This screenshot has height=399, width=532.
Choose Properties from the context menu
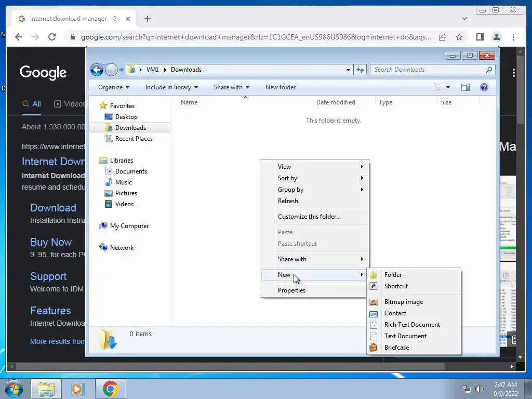pyautogui.click(x=314, y=290)
